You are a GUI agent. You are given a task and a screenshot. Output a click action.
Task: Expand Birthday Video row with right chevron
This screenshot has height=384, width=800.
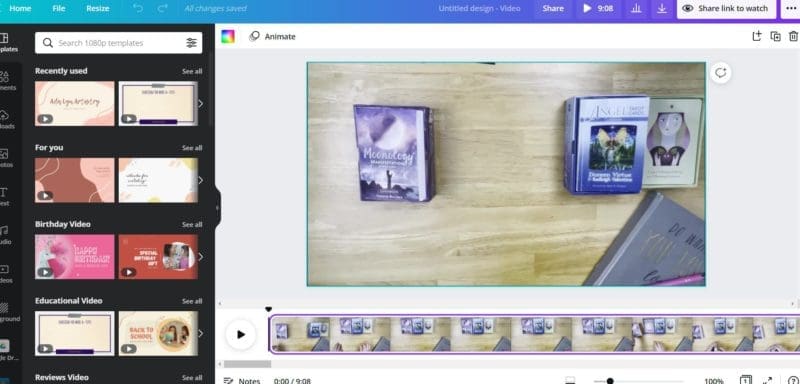201,257
